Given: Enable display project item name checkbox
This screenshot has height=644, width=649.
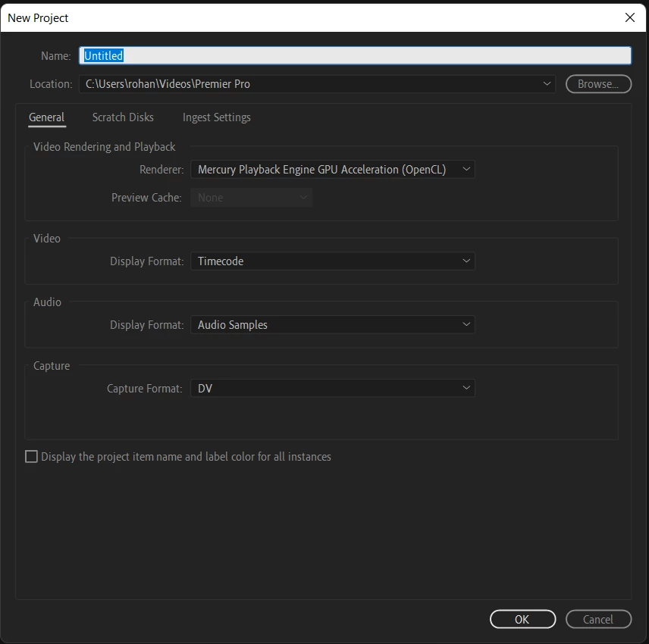Looking at the screenshot, I should [31, 457].
